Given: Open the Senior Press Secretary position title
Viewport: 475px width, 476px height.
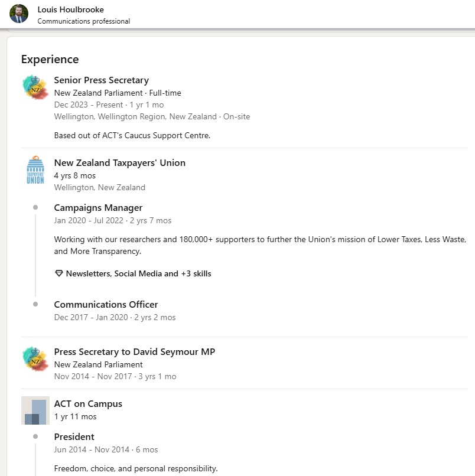Looking at the screenshot, I should coord(101,80).
